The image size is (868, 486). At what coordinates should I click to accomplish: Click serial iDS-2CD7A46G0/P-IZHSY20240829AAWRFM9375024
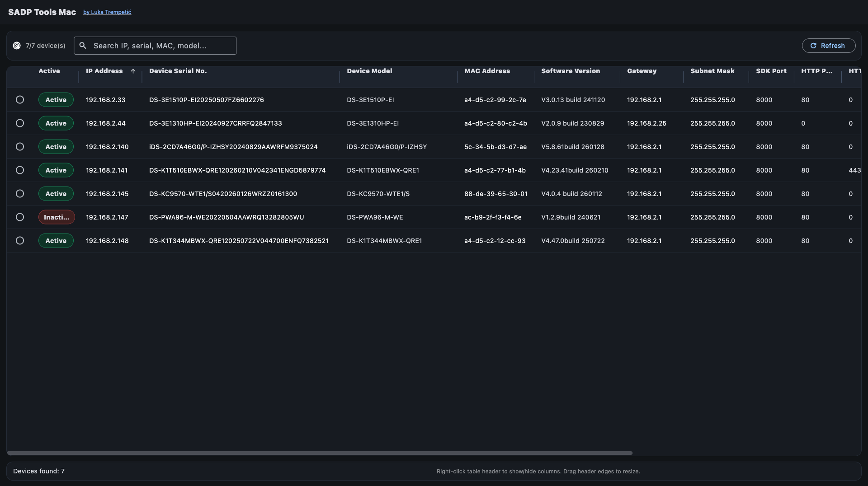tap(233, 147)
